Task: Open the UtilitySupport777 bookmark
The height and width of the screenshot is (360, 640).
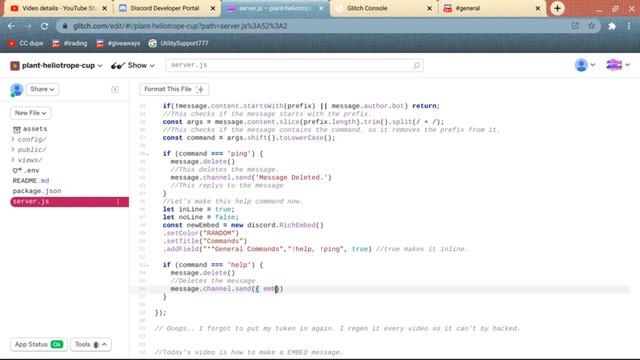Action: click(x=178, y=43)
